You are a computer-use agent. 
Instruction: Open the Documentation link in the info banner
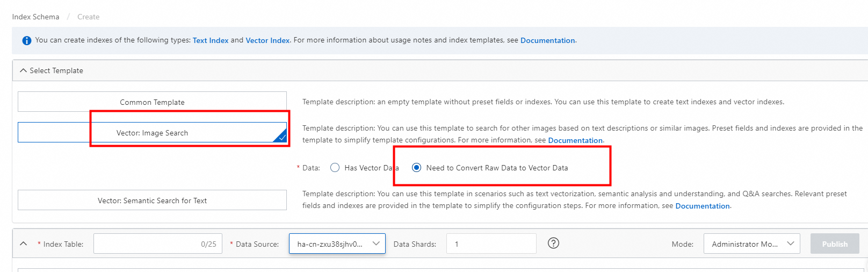[x=547, y=40]
